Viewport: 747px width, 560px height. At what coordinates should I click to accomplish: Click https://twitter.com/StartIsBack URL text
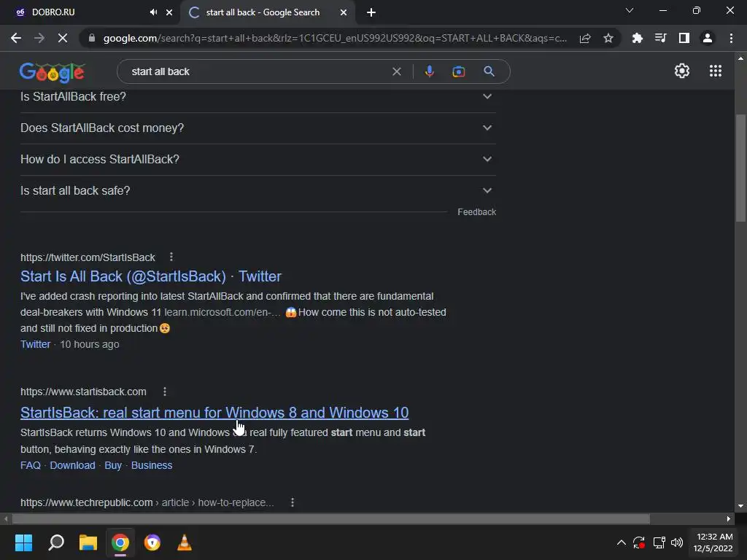[88, 257]
